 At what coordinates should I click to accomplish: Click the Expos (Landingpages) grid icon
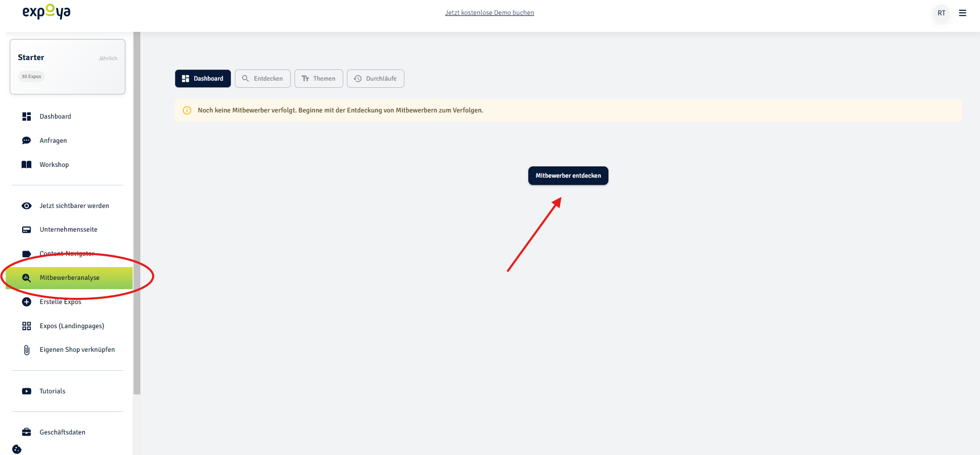pos(27,326)
